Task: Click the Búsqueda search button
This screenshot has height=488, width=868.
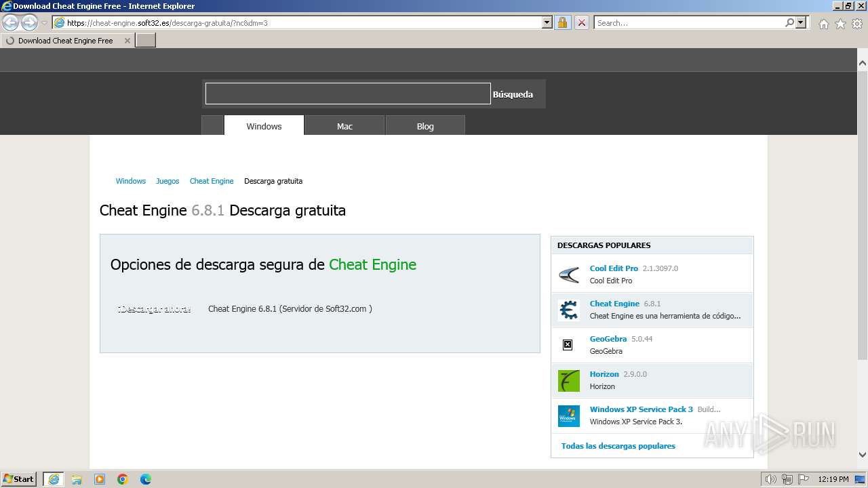Action: point(513,94)
